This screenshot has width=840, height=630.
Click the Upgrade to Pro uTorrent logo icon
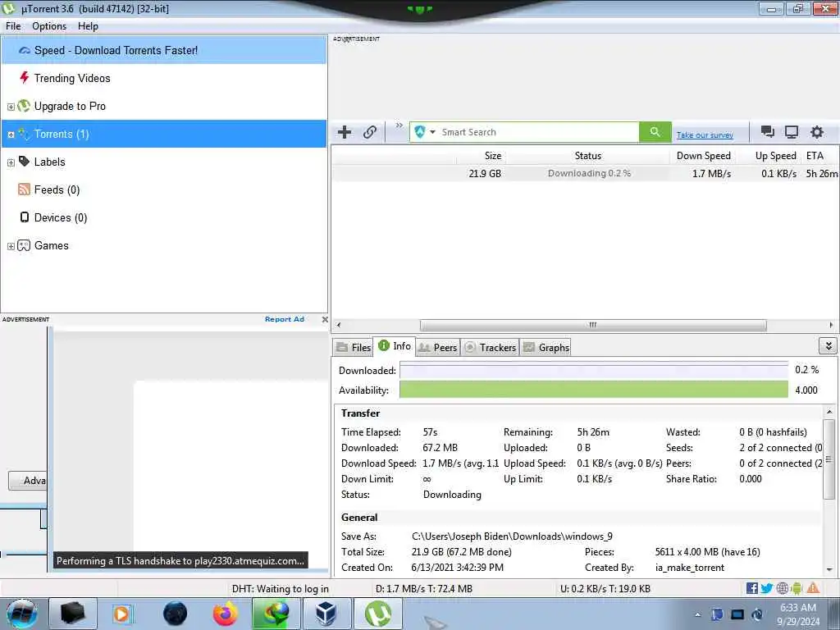(24, 106)
